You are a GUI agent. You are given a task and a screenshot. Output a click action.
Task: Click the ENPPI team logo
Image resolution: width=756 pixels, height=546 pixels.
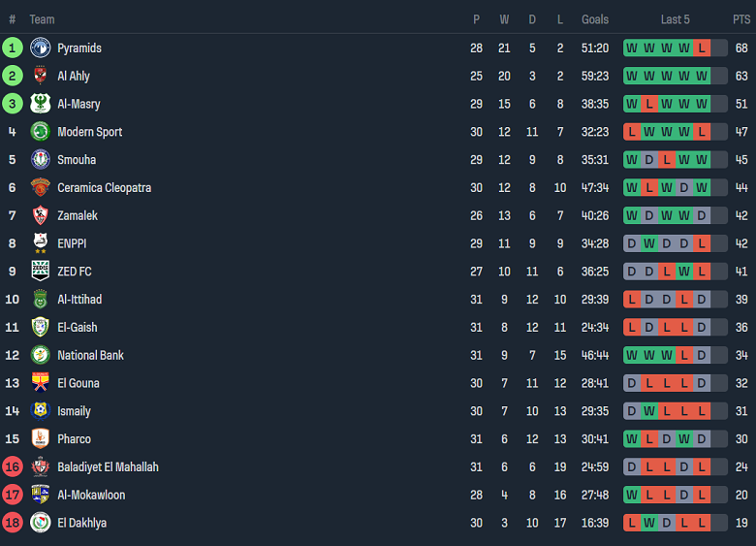[x=40, y=243]
